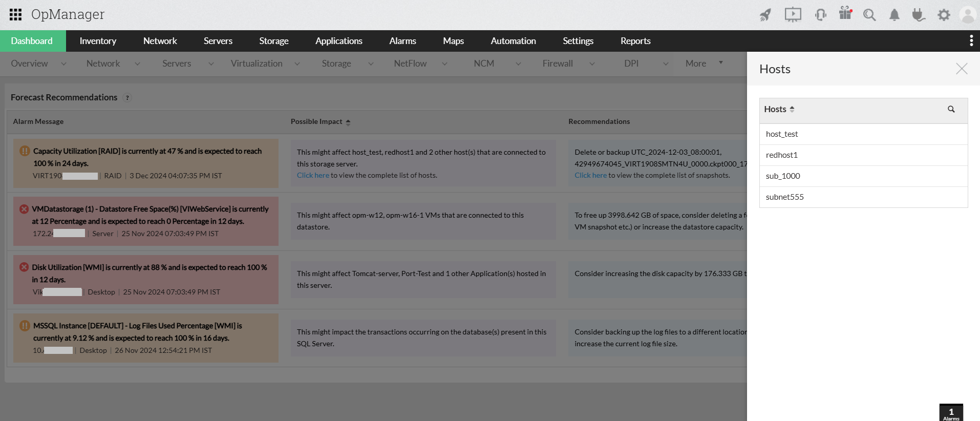The image size is (980, 421).
Task: Open the Inventory tab
Action: coord(98,41)
